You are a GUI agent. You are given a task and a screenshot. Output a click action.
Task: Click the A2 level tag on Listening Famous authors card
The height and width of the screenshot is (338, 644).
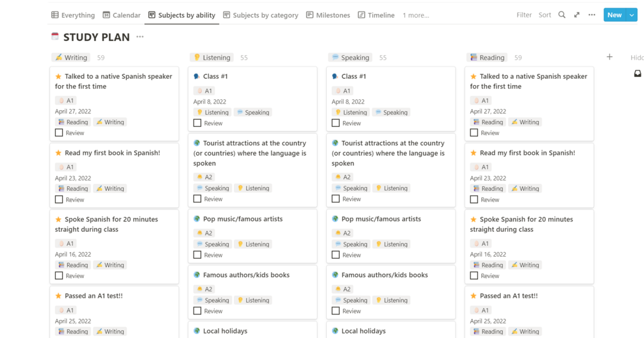point(204,289)
